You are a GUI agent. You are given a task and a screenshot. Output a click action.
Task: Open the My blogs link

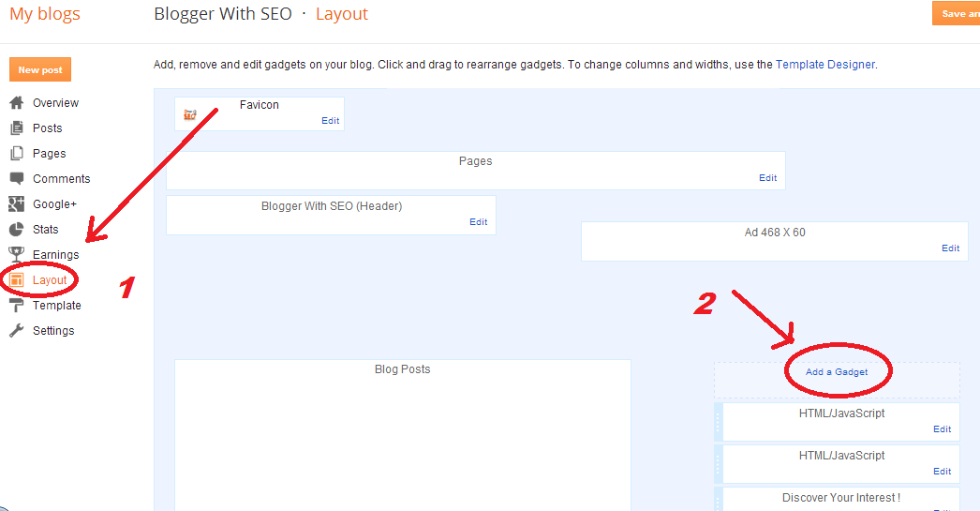click(45, 14)
